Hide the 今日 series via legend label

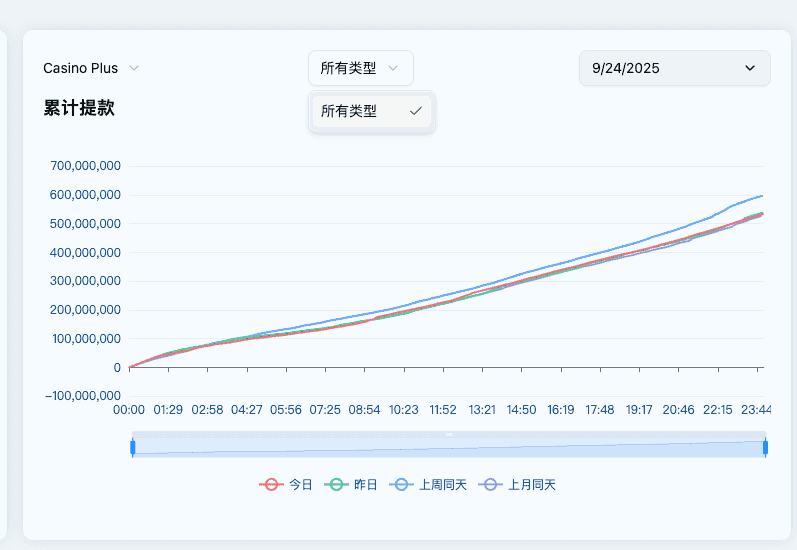click(301, 484)
